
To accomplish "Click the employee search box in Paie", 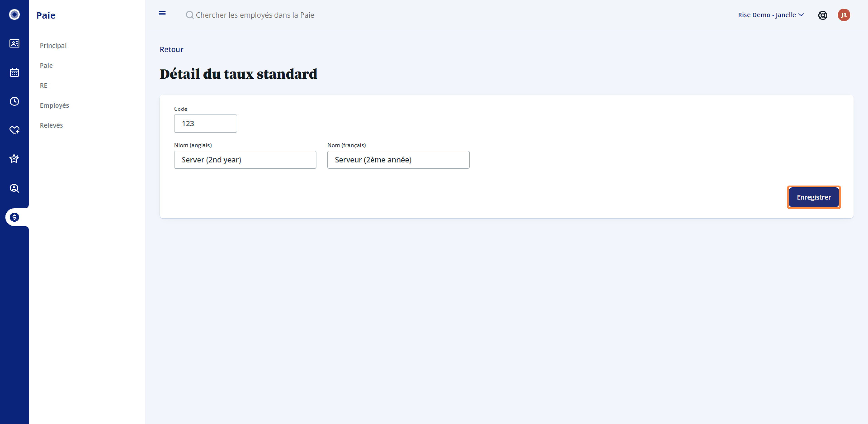I will (255, 15).
